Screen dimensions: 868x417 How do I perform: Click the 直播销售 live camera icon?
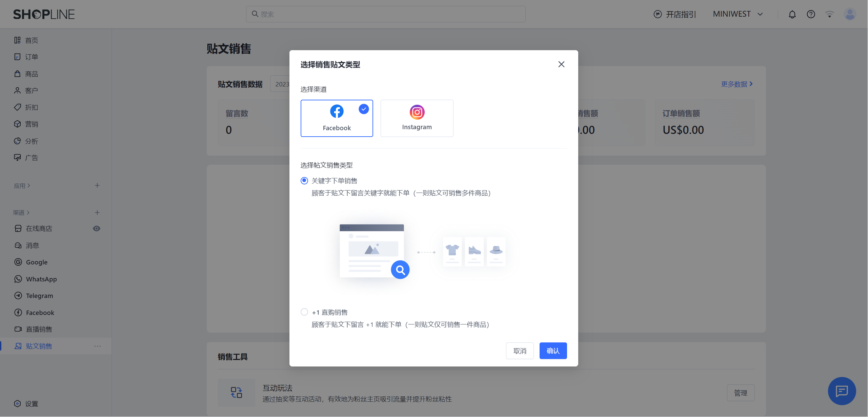[18, 329]
